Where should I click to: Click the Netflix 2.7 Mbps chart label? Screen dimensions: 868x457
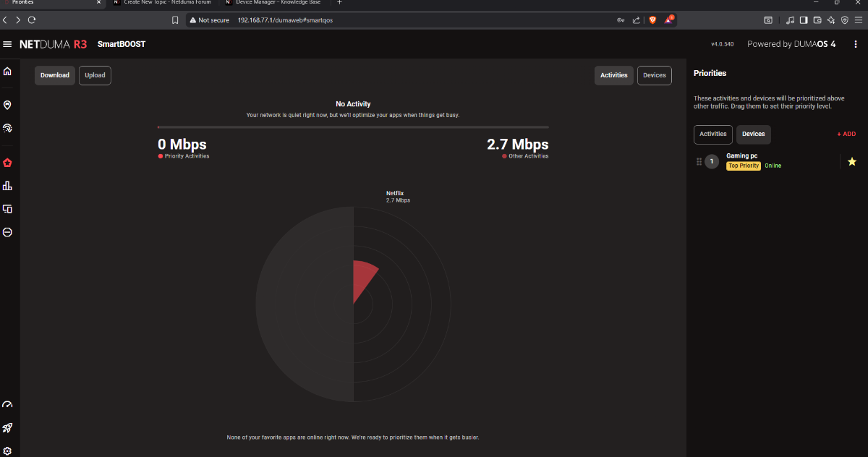[398, 197]
